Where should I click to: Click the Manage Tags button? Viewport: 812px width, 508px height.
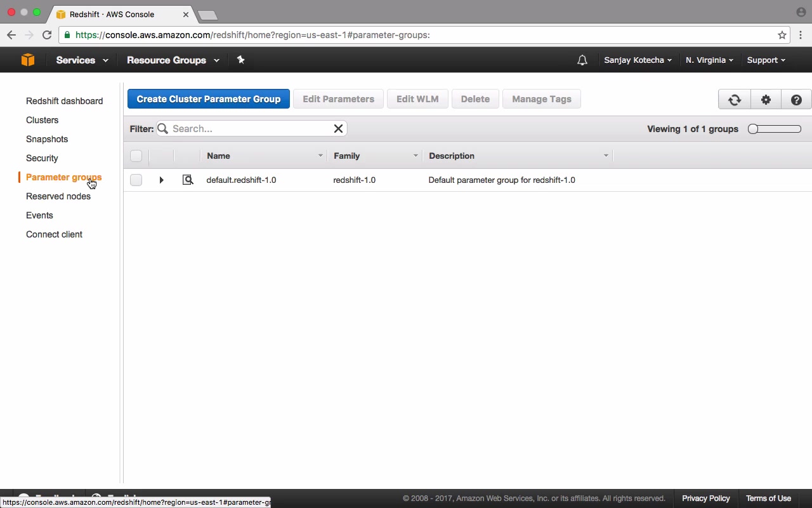click(x=542, y=99)
